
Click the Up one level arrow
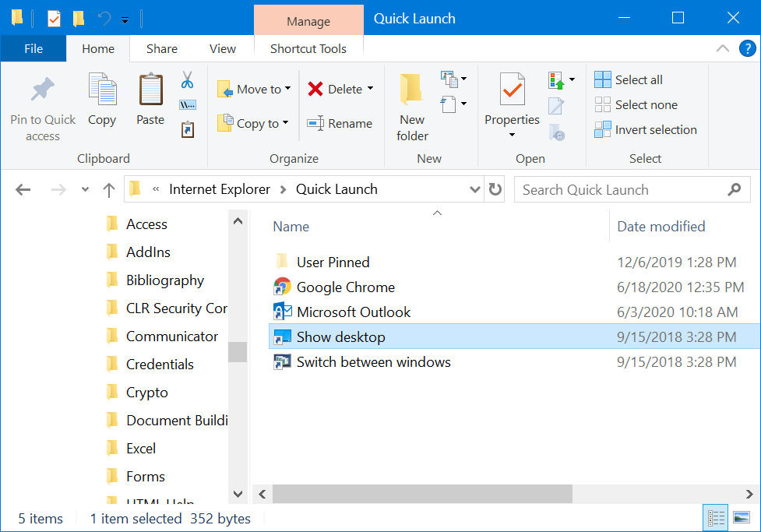[x=109, y=189]
